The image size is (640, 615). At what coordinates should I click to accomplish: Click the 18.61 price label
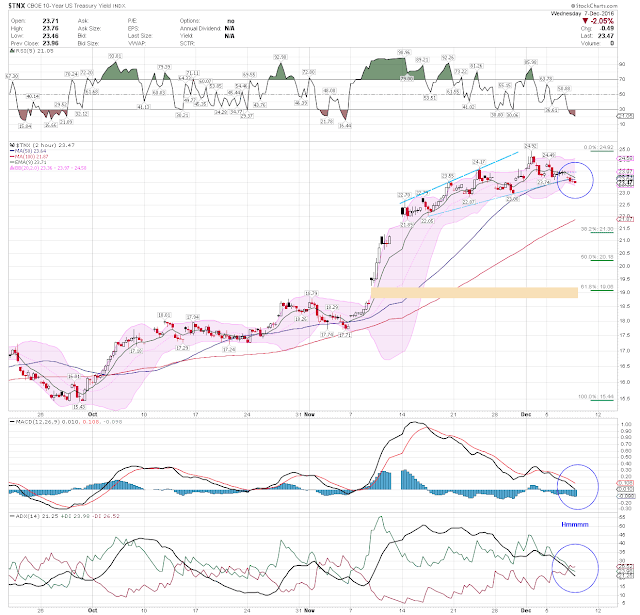[x=164, y=315]
